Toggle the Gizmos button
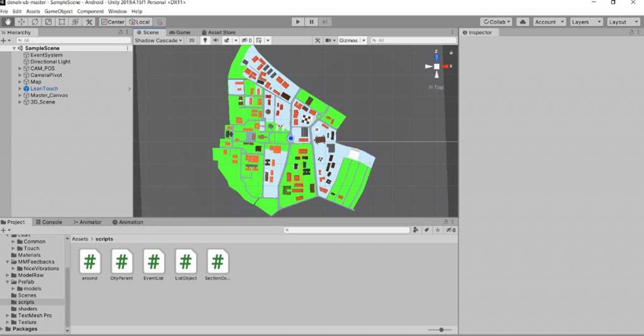Image resolution: width=644 pixels, height=336 pixels. pos(348,41)
